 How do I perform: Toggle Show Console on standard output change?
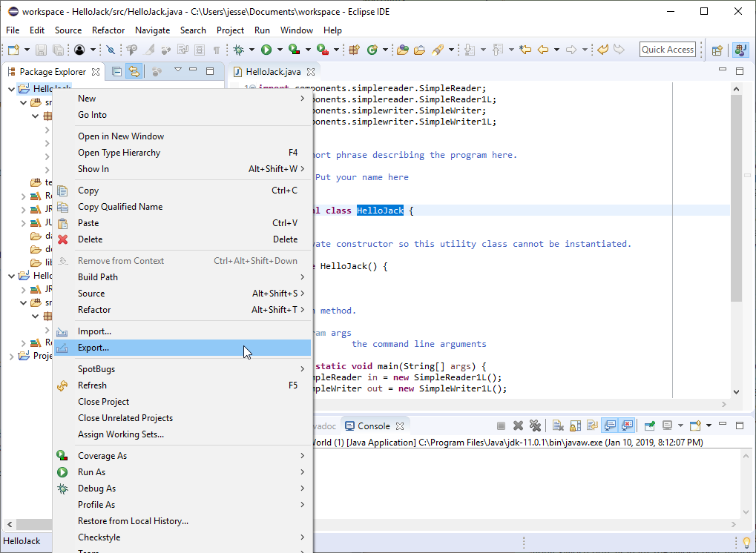pyautogui.click(x=610, y=425)
